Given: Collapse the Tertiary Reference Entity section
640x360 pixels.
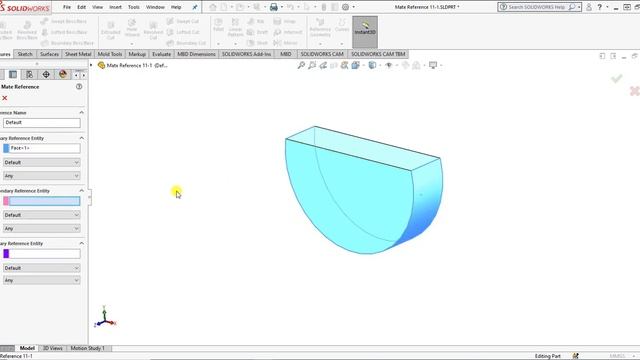Looking at the screenshot, I should tap(82, 243).
